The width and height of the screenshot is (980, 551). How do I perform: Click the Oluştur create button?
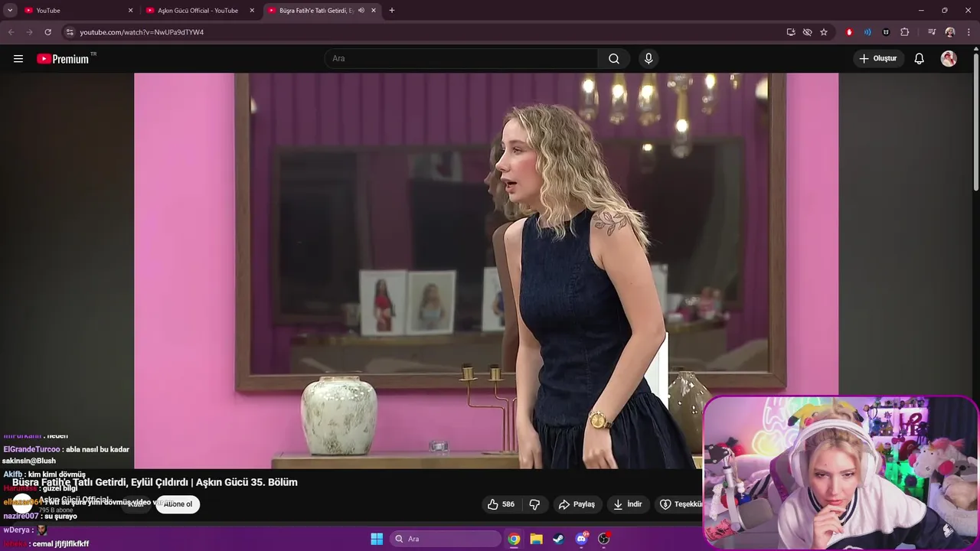pyautogui.click(x=879, y=59)
